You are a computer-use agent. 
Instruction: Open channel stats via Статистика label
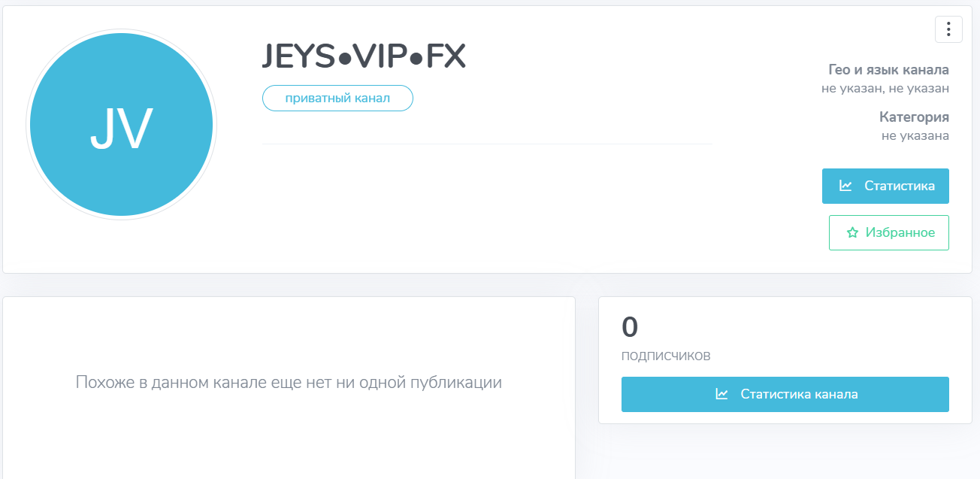[899, 186]
